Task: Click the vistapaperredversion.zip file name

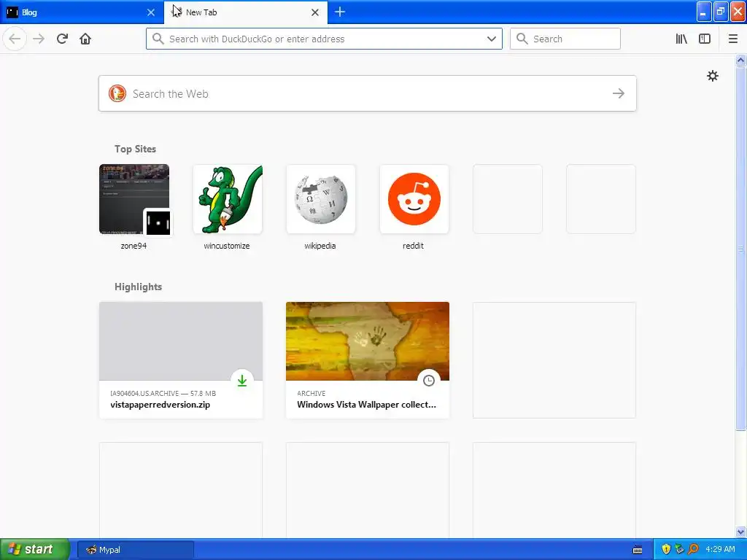Action: [160, 405]
